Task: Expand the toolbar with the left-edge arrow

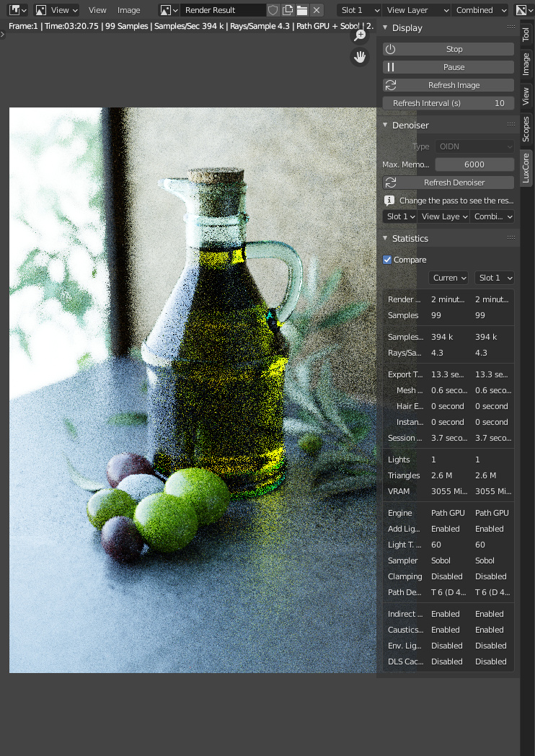Action: 2,34
